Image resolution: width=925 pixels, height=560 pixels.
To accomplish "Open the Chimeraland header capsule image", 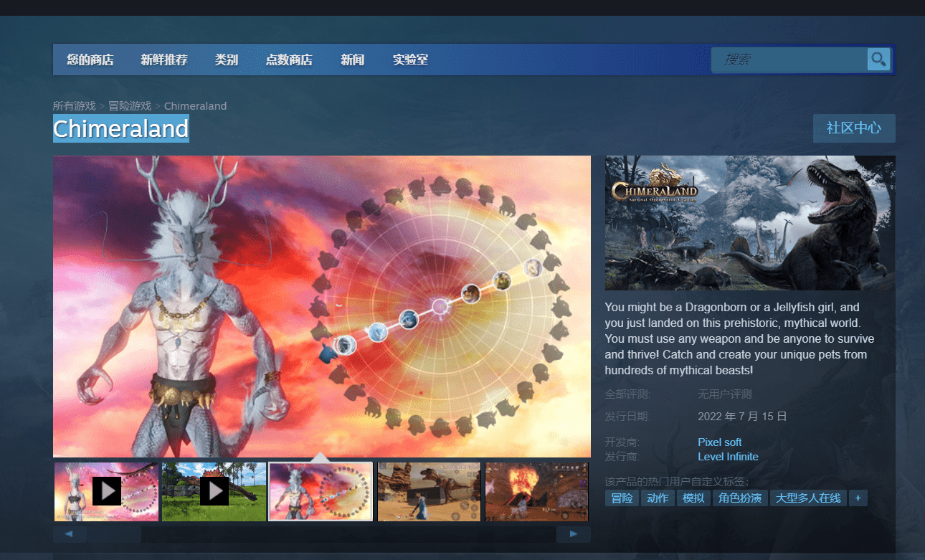I will 750,223.
